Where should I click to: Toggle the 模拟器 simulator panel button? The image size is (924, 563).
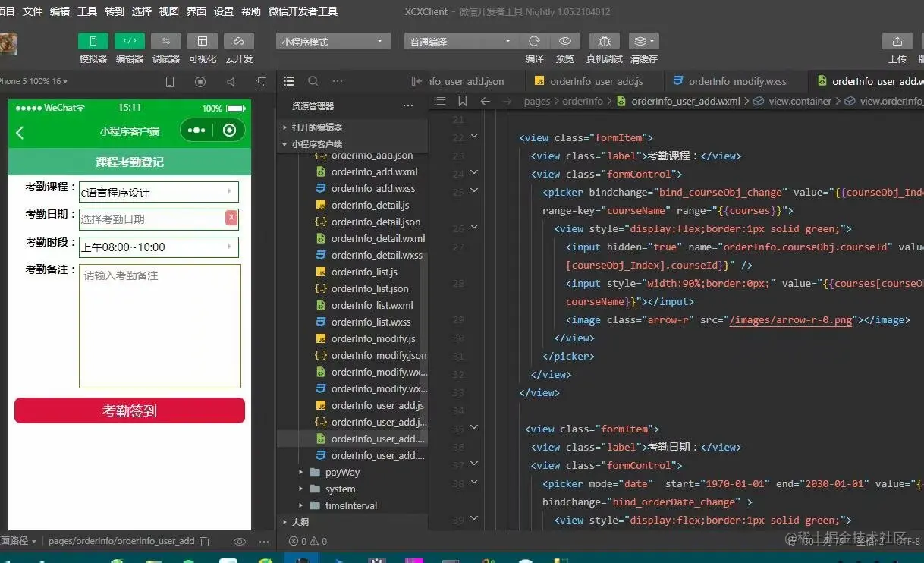(93, 41)
